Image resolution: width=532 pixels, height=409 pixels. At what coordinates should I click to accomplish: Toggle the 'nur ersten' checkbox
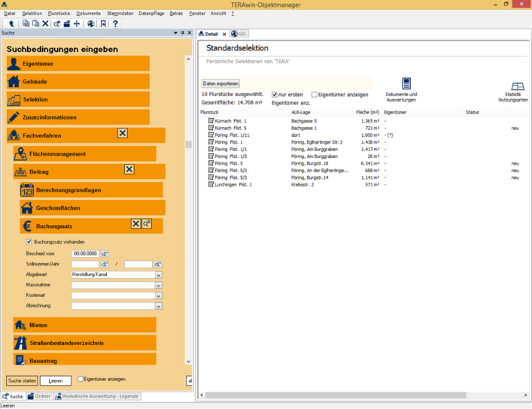click(x=275, y=95)
